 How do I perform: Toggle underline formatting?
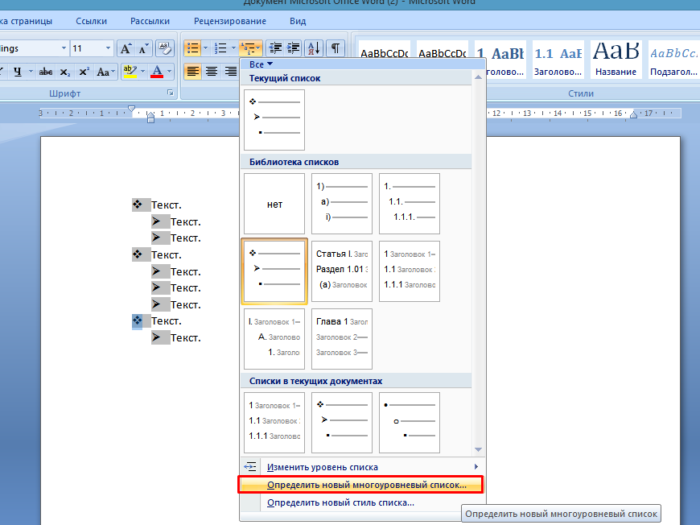[x=18, y=71]
